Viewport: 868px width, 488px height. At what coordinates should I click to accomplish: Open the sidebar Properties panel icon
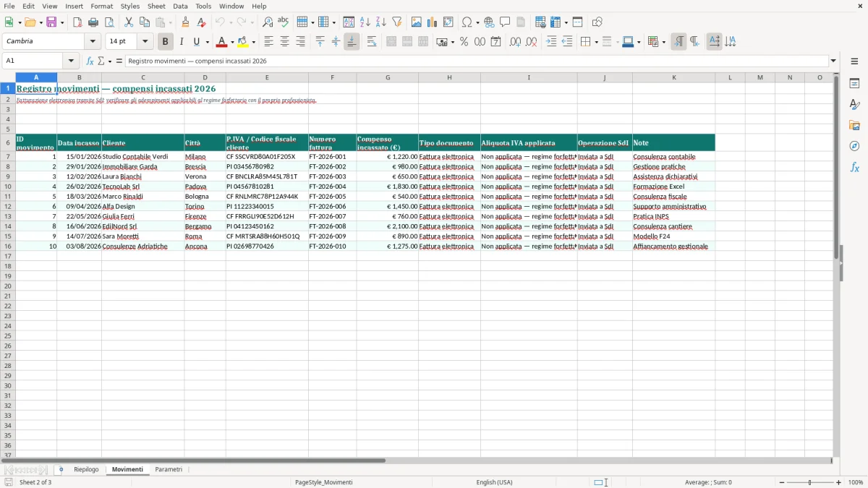[854, 84]
